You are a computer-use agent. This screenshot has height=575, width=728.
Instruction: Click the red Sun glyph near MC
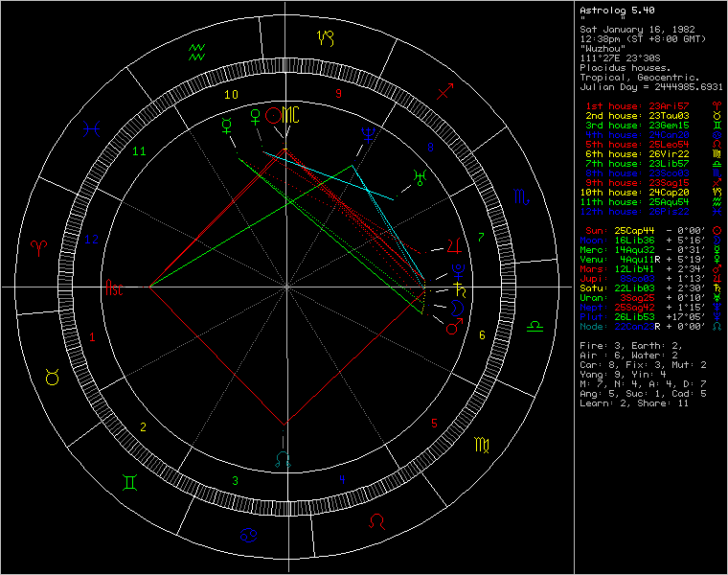click(x=274, y=116)
